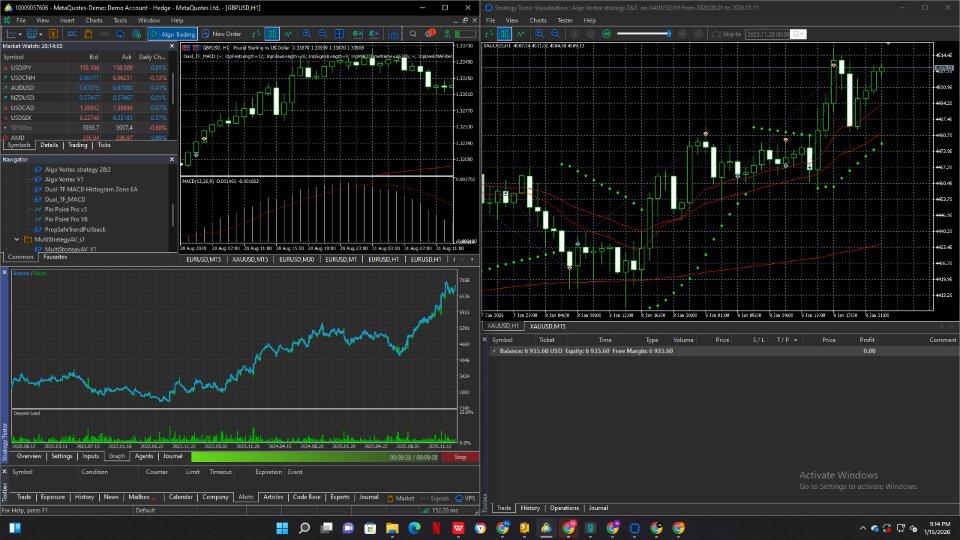Switch main chart to bar chart type
The width and height of the screenshot is (960, 540).
click(256, 34)
